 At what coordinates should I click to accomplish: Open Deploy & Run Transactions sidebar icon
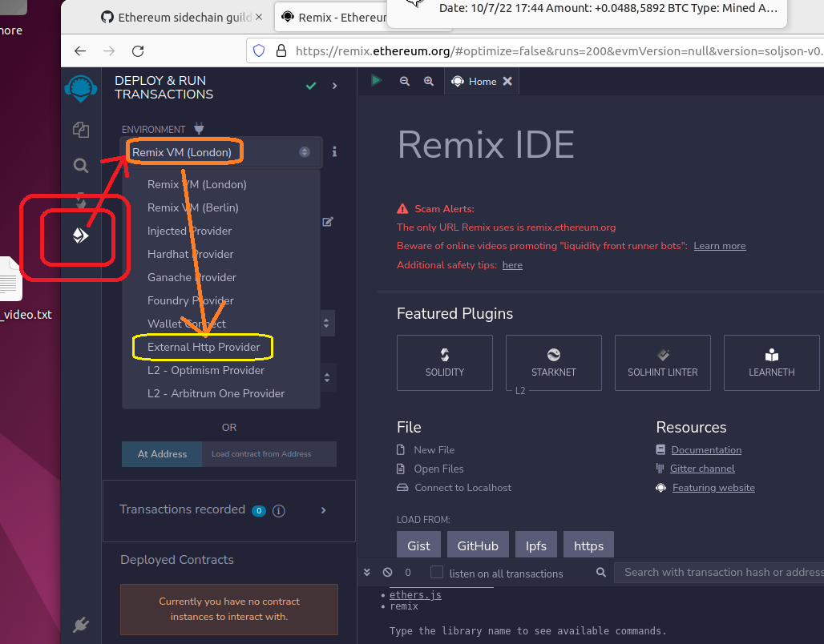click(x=81, y=235)
